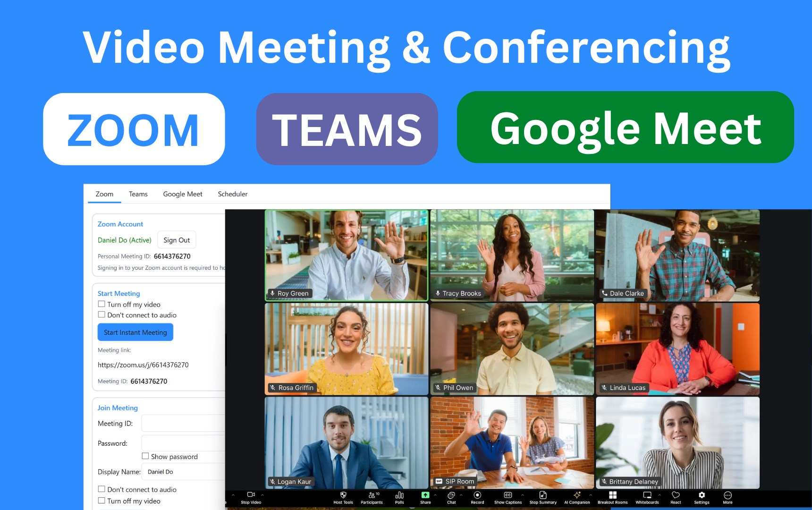Select Roy Green's video tile
Viewport: 812px width, 510px height.
pos(347,255)
